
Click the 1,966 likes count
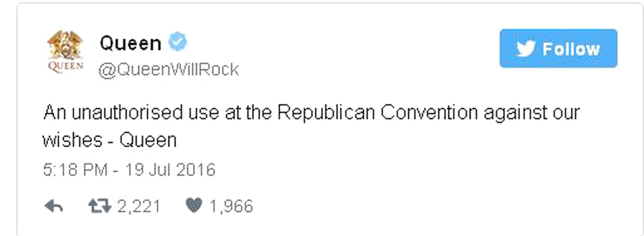231,206
